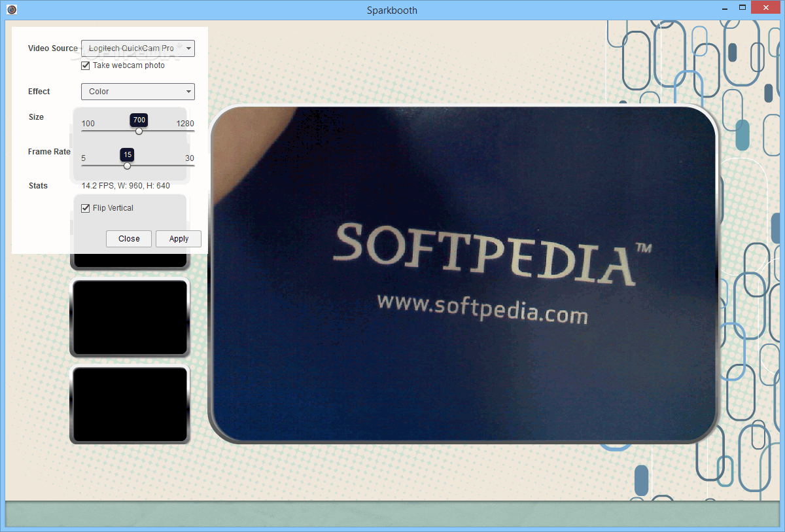Click the Sparkbooth app icon in title bar

pos(11,10)
